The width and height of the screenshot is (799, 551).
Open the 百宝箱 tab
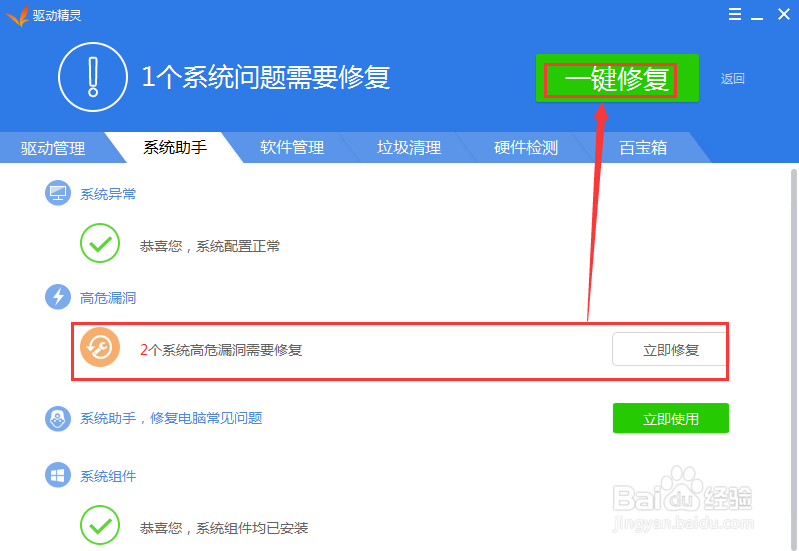tap(643, 147)
